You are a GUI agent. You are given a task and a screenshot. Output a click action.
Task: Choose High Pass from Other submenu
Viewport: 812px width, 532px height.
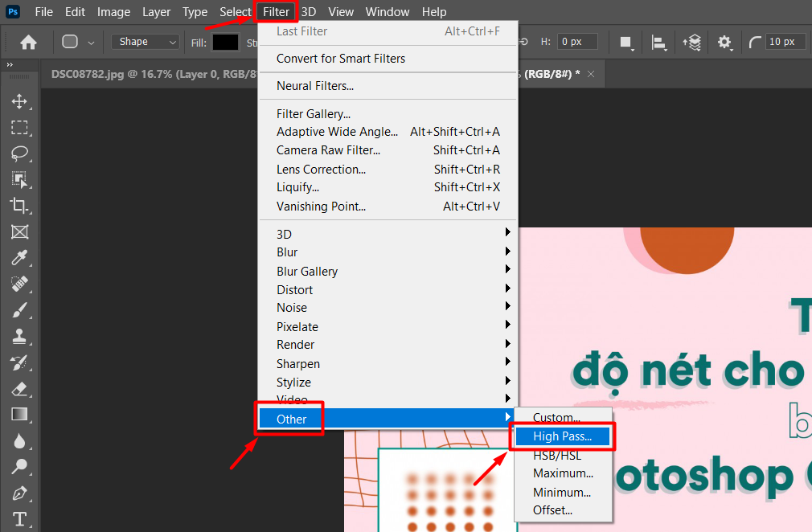[563, 436]
